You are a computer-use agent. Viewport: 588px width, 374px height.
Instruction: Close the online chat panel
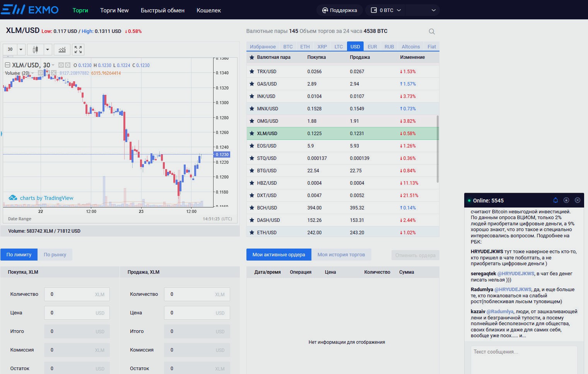click(578, 200)
